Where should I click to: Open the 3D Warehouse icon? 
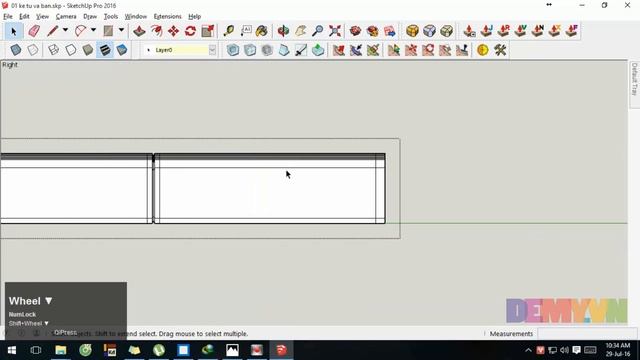coord(356,31)
